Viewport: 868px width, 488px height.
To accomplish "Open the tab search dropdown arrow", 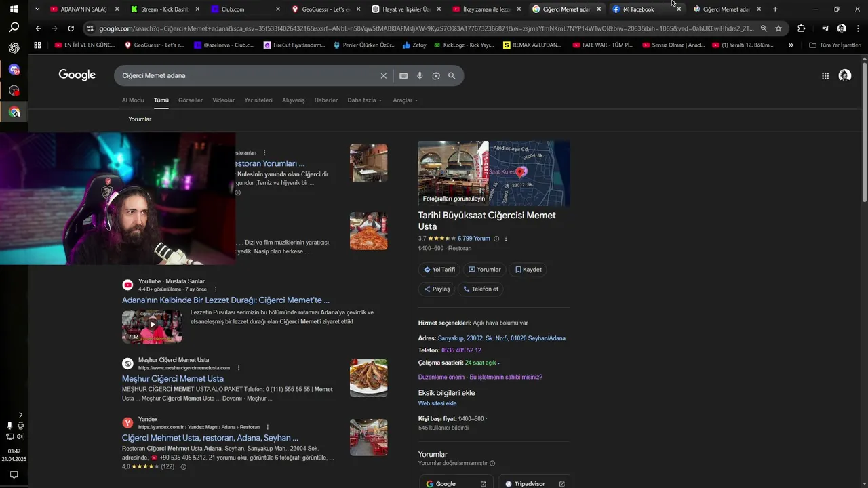I will tap(37, 9).
